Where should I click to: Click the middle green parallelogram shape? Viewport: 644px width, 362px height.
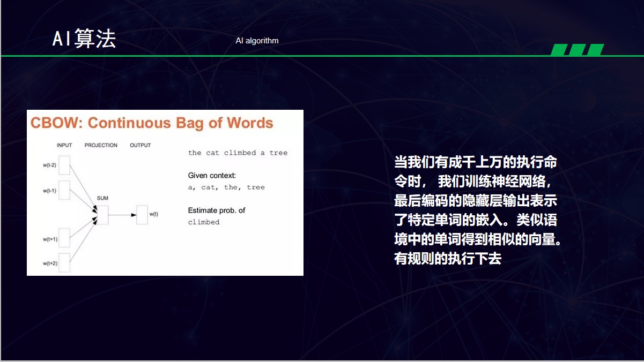578,50
